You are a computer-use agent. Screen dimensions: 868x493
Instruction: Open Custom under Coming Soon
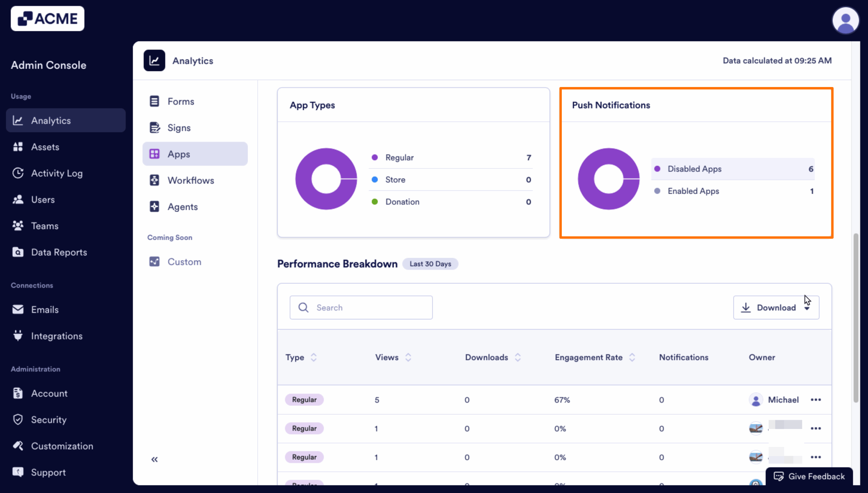(155, 261)
